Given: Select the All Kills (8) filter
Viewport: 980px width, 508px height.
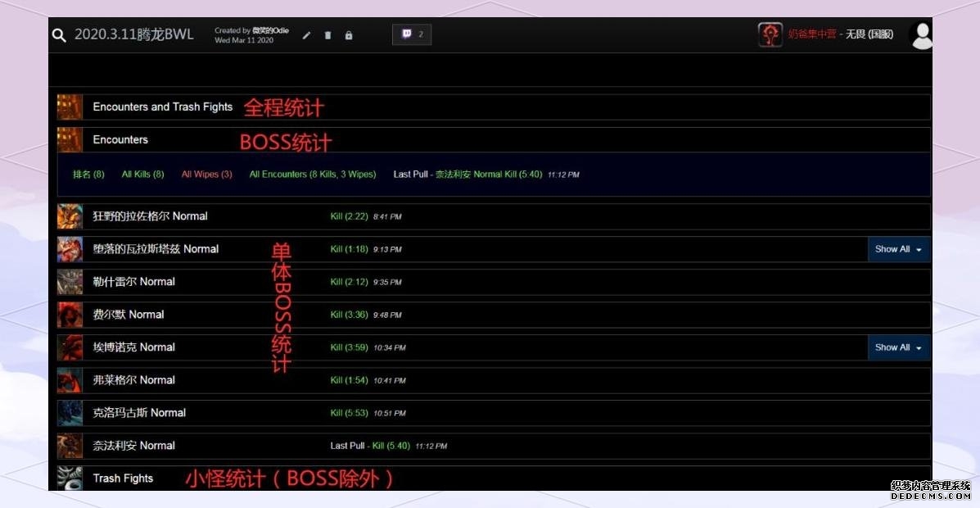Looking at the screenshot, I should (x=142, y=175).
